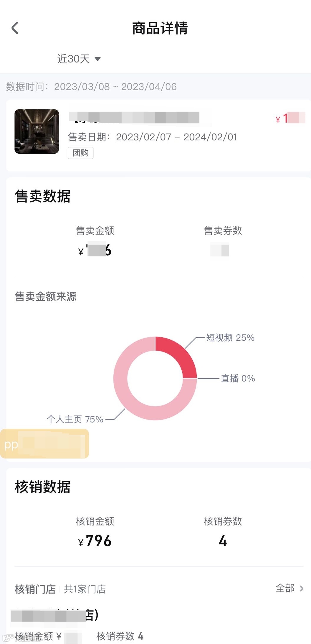This screenshot has width=311, height=644.
Task: Tap the chevron next to 全部
Action: [x=301, y=589]
